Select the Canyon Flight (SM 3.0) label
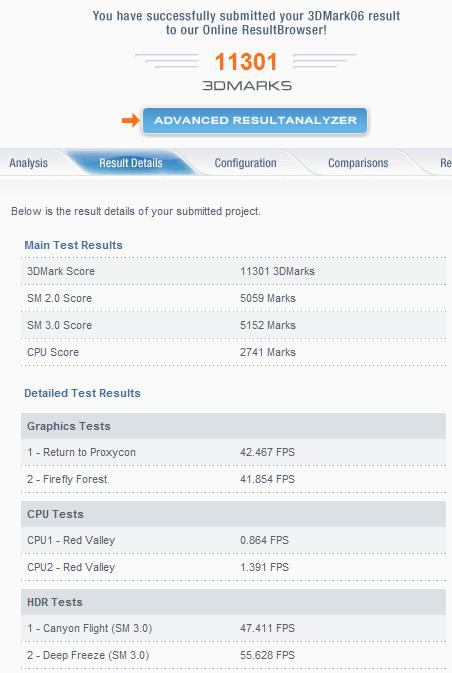Screen dimensions: 452x673 point(89,628)
